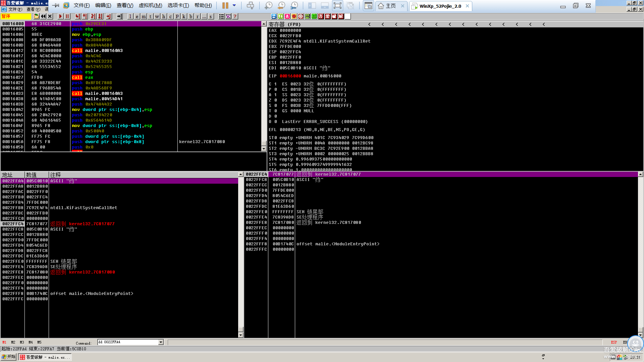Click the 吾爱破解 malie.exe taskbar button
This screenshot has width=644, height=362.
click(45, 357)
